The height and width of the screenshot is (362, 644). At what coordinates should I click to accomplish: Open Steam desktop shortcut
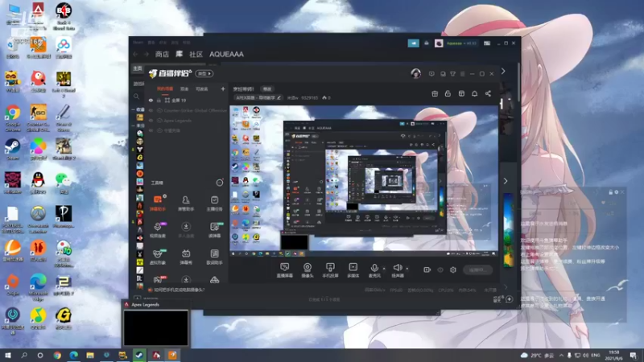(x=13, y=149)
